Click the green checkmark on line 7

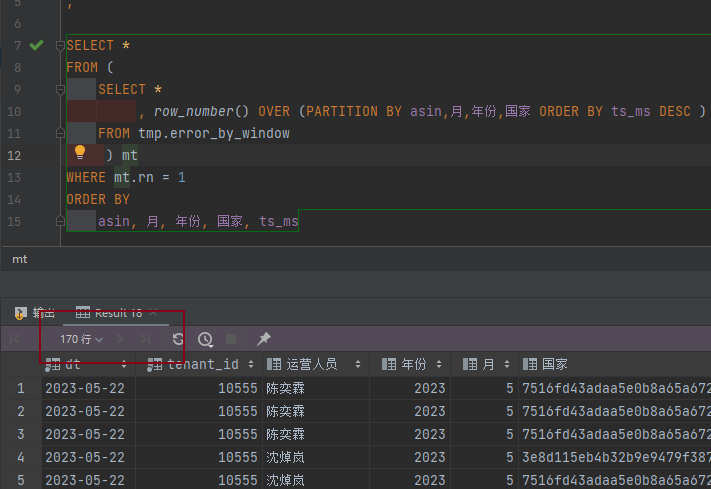[36, 45]
